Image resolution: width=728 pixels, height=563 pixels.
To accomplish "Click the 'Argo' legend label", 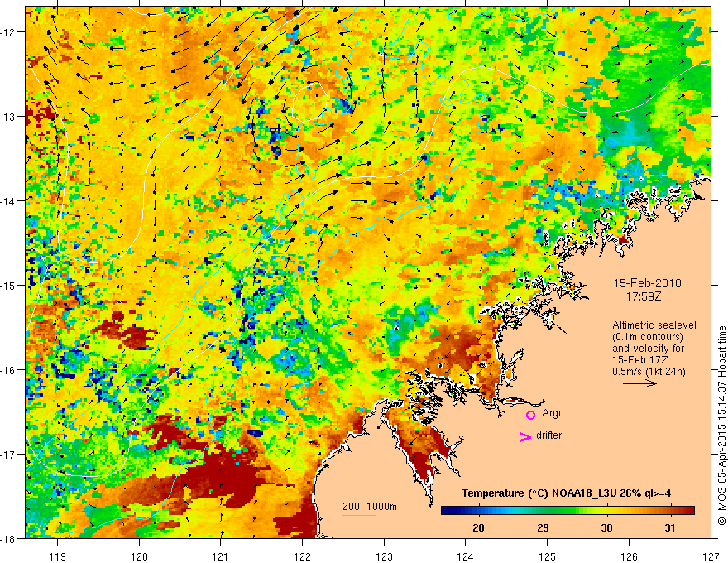I will [553, 413].
